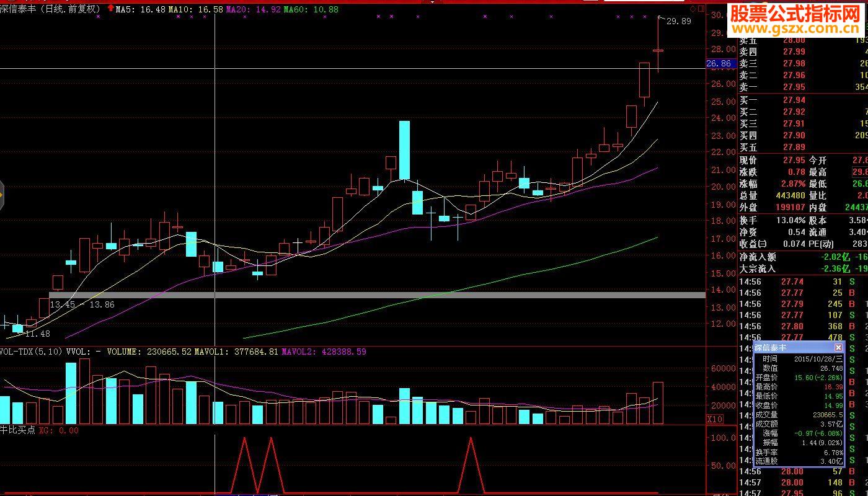Click the 现价 27.95 quote field

(x=773, y=161)
